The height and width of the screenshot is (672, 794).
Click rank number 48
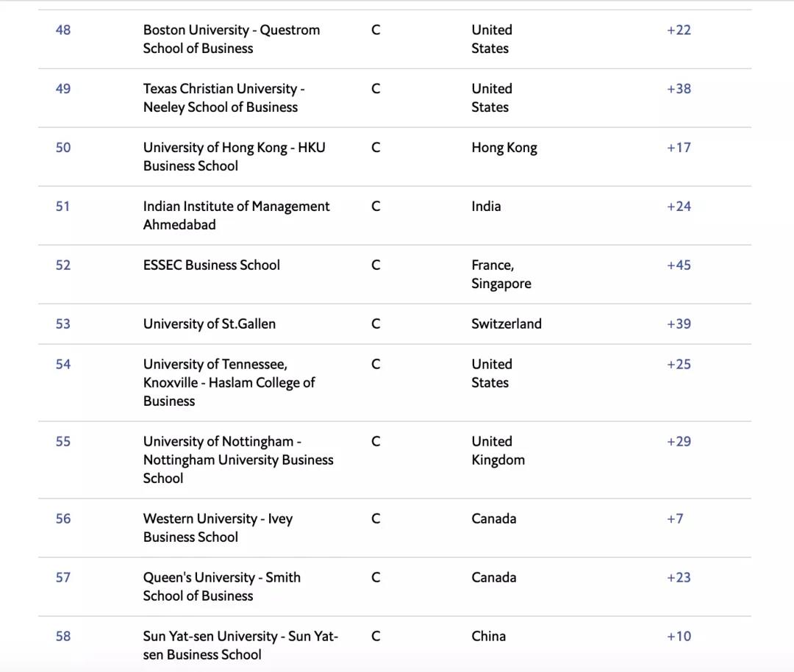click(x=63, y=30)
